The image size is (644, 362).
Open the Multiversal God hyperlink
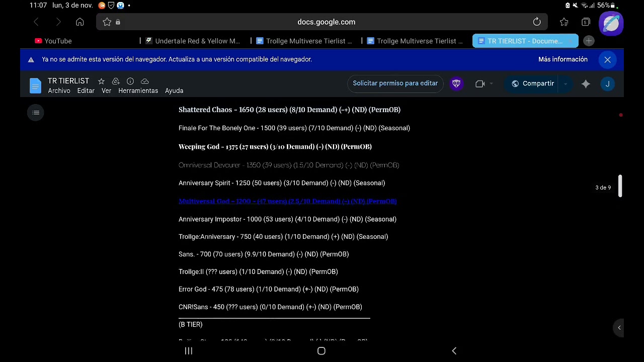point(288,201)
